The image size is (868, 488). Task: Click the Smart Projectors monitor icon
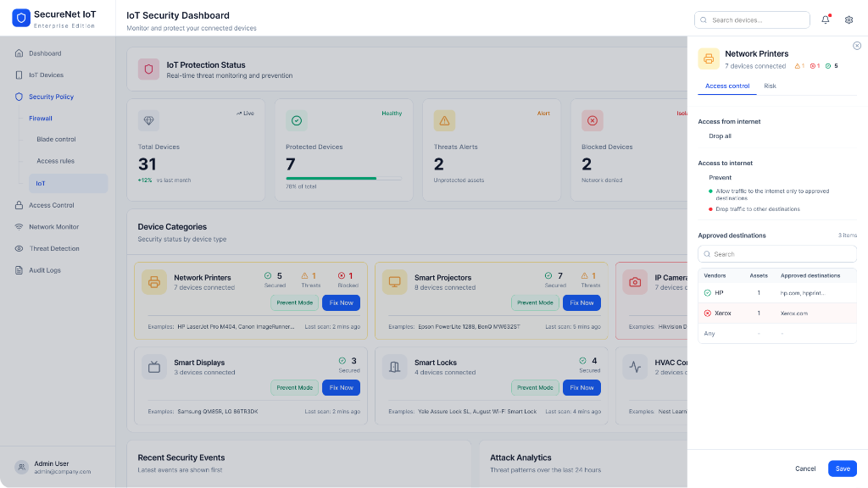coord(395,282)
